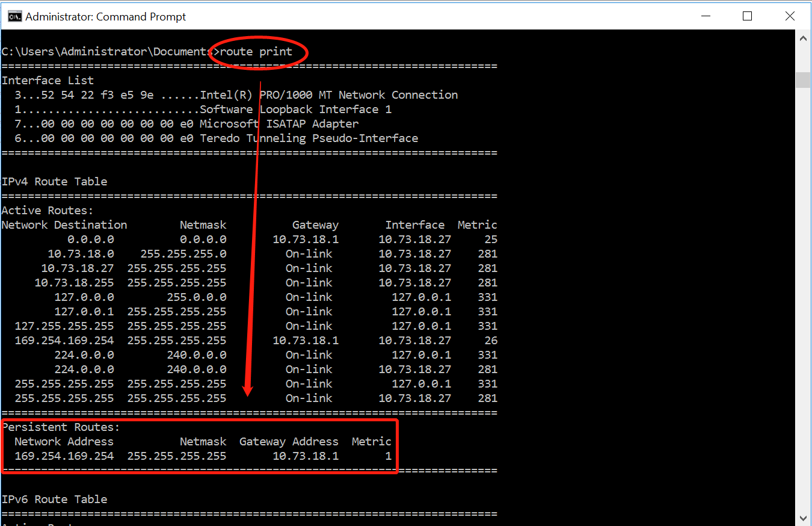Click the scrollbar up arrow
812x526 pixels.
click(803, 39)
